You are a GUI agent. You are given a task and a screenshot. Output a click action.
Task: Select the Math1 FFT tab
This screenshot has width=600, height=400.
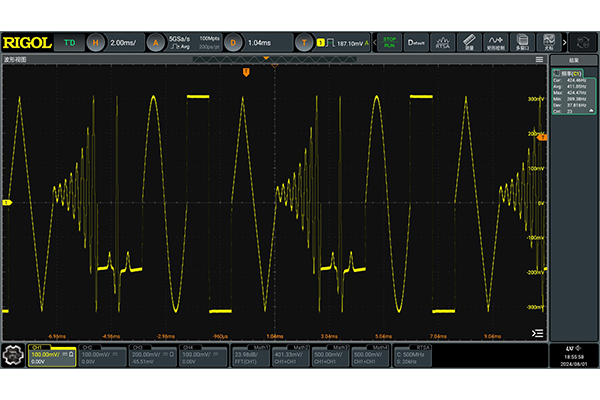255,356
